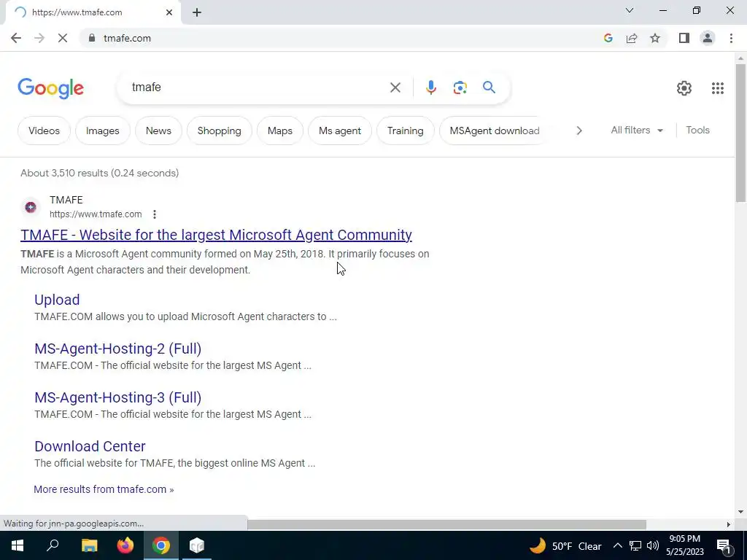Launch Firefox from the taskbar
Screen dimensions: 747x560
(125, 545)
